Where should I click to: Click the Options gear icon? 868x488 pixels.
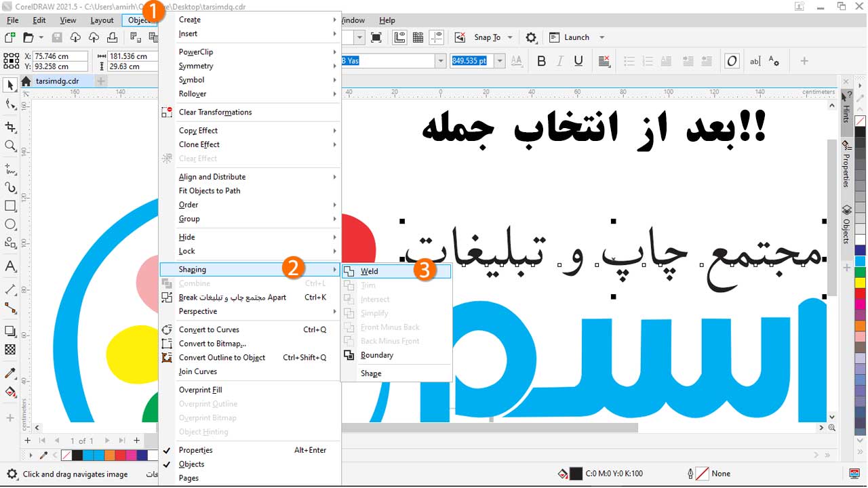tap(531, 38)
